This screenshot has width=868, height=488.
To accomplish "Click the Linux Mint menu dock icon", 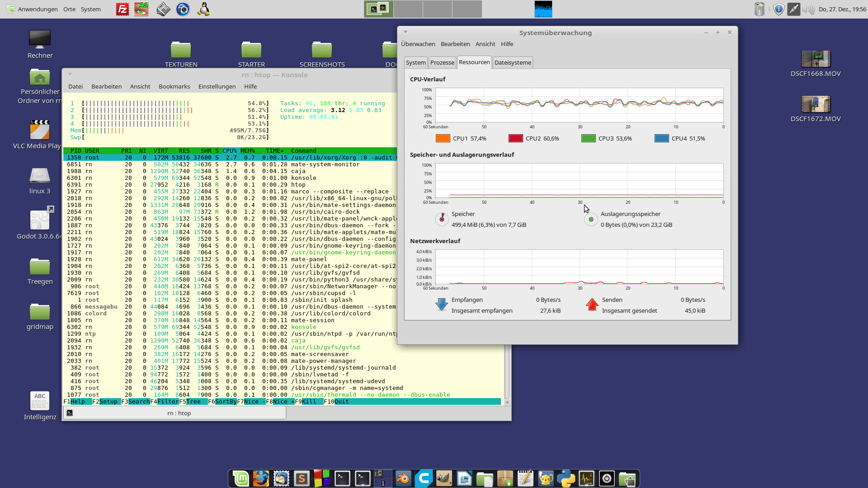I will (x=241, y=479).
